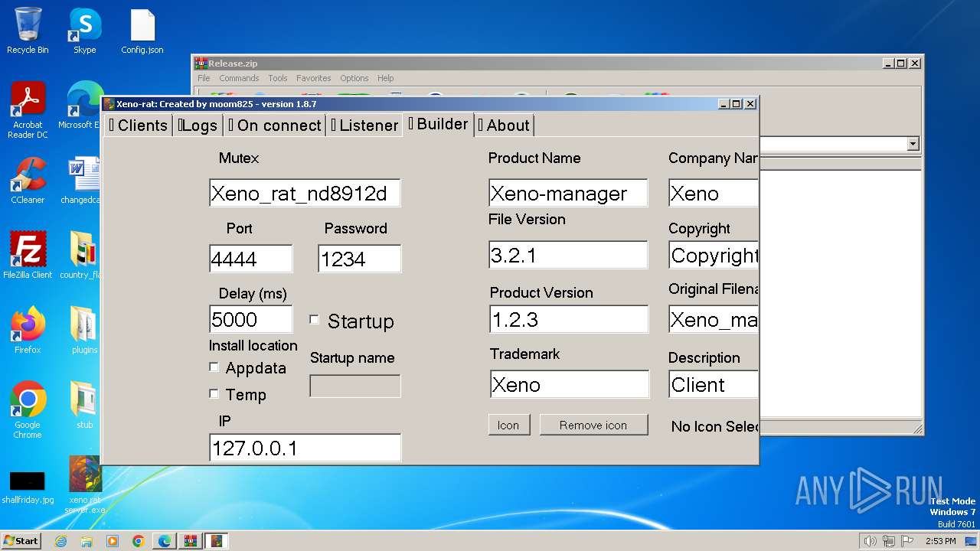Click the Description field showing Client

[714, 384]
